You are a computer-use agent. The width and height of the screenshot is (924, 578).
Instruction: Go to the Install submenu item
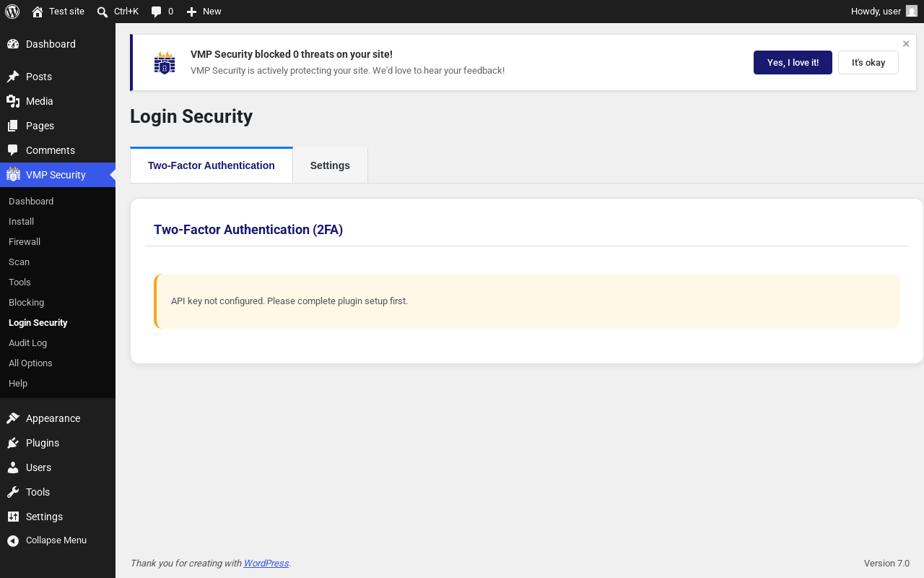tap(21, 222)
